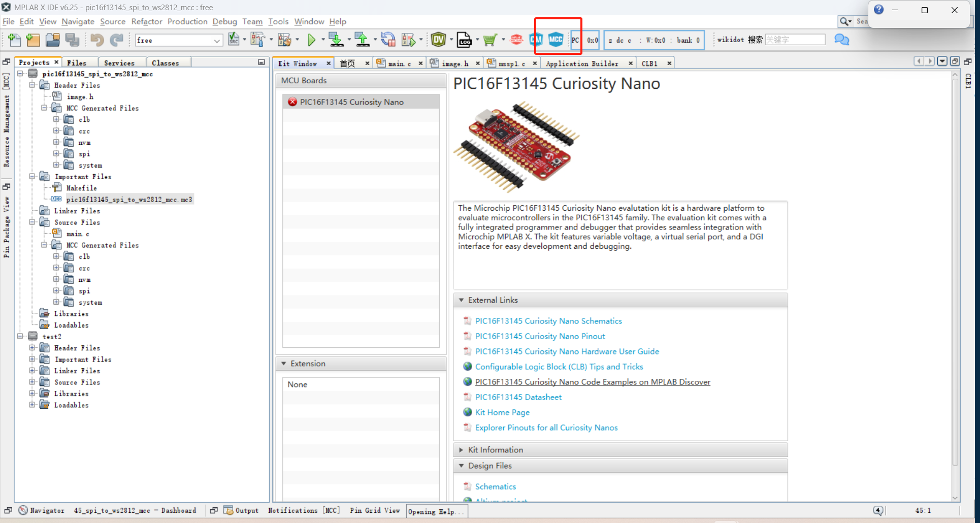Open Kit Home Page link
Viewport: 980px width, 523px height.
coord(502,412)
